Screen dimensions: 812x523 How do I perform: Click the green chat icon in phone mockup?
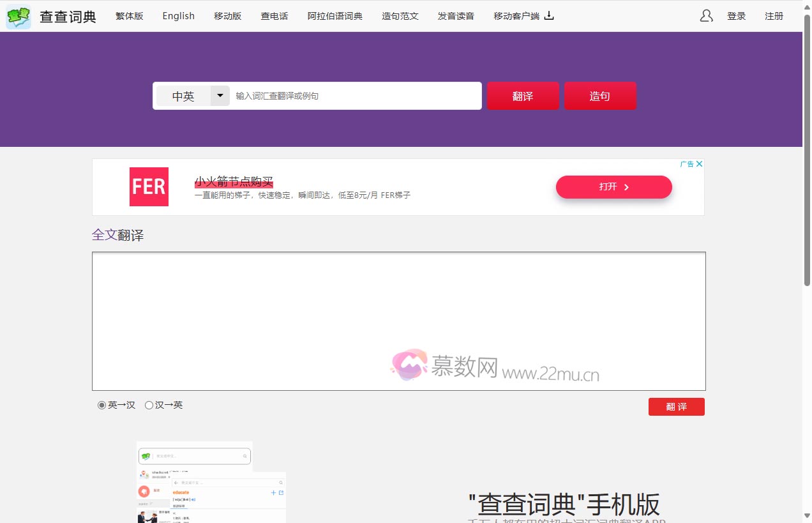146,456
